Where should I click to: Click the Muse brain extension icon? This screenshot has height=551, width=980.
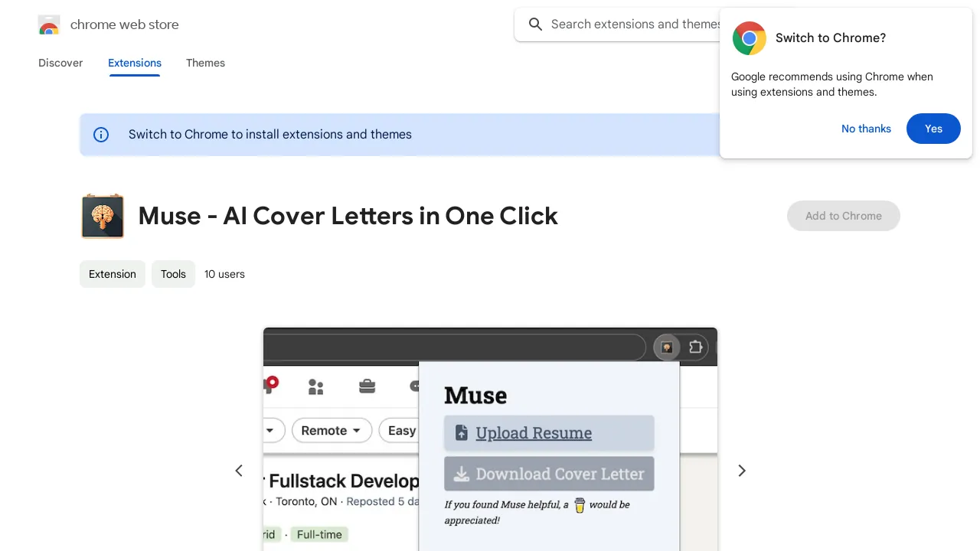[103, 216]
